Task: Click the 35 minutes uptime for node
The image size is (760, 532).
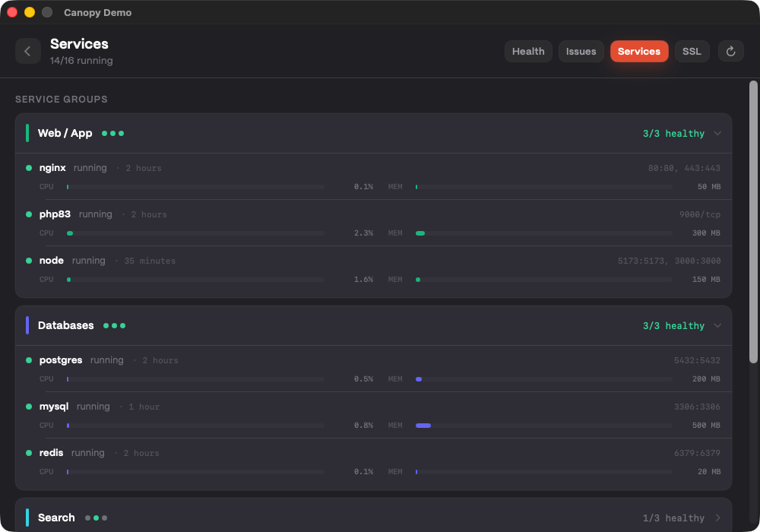Action: click(x=150, y=261)
